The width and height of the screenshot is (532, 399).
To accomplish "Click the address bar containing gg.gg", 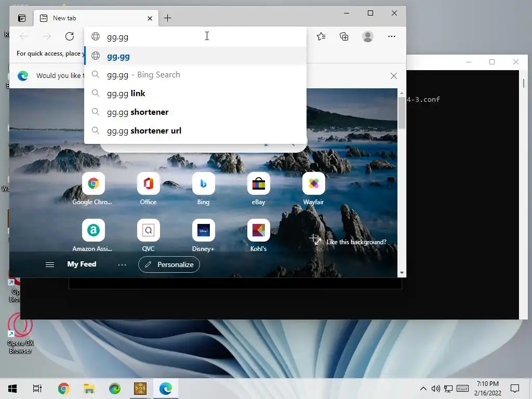I will (195, 37).
